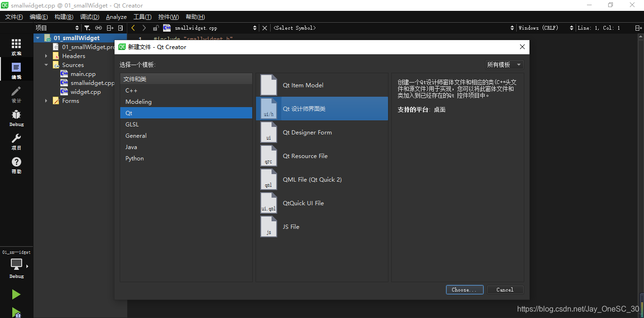Close the 新建文件 dialog
The width and height of the screenshot is (644, 318).
[x=522, y=47]
